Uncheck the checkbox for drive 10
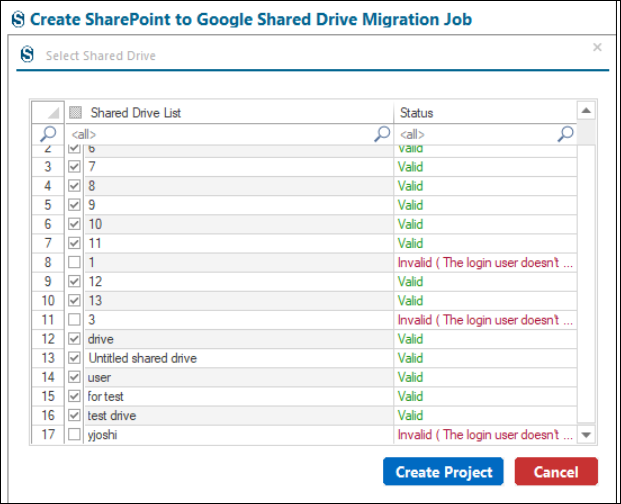Viewport: 621px width, 504px height. [x=74, y=224]
